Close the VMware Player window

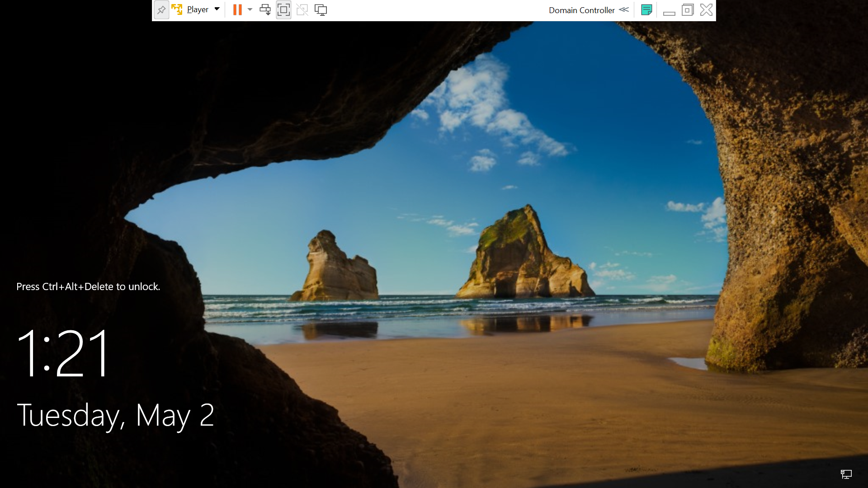[x=706, y=10]
